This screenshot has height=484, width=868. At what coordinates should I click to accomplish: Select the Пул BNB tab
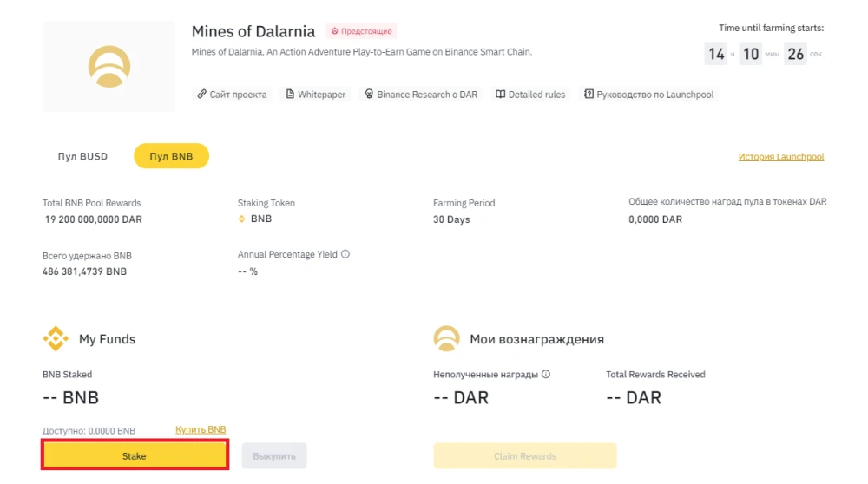[171, 156]
